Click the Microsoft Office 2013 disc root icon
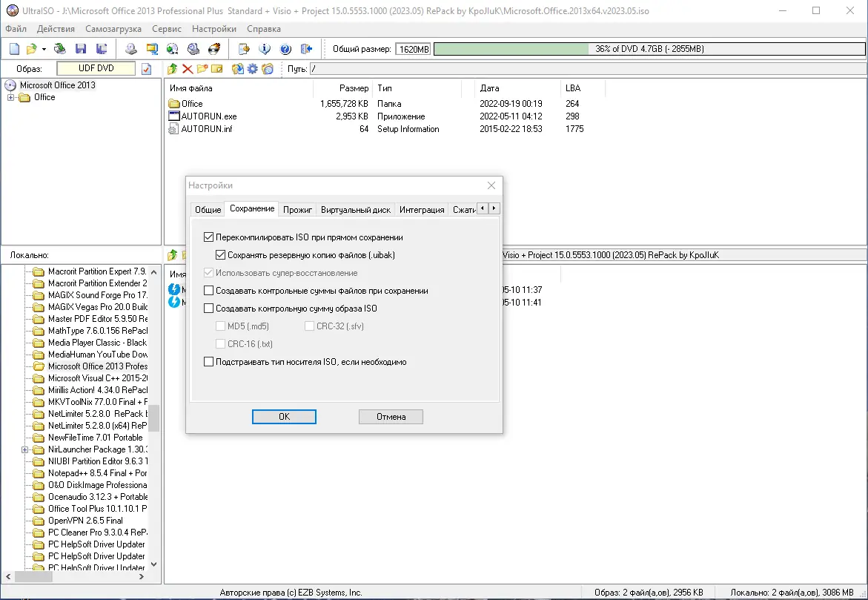Viewport: 868px width, 600px height. pyautogui.click(x=10, y=85)
